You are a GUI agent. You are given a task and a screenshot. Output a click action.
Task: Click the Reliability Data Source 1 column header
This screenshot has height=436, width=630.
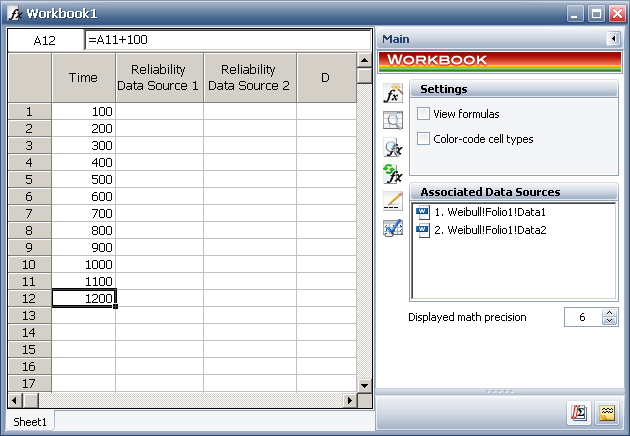pos(159,78)
